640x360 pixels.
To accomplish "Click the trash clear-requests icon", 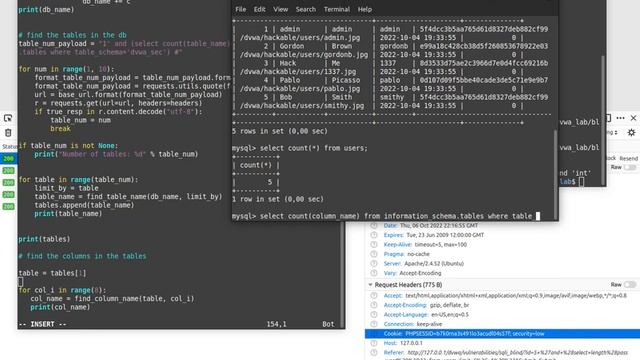I will (8, 133).
